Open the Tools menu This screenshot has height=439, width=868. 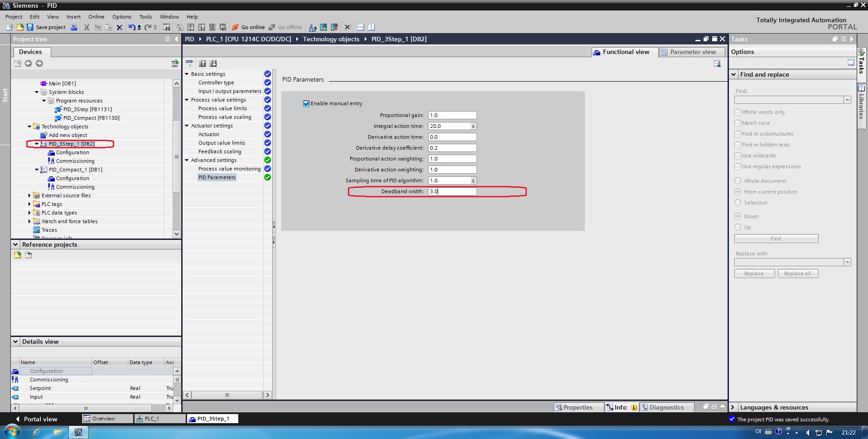click(145, 17)
